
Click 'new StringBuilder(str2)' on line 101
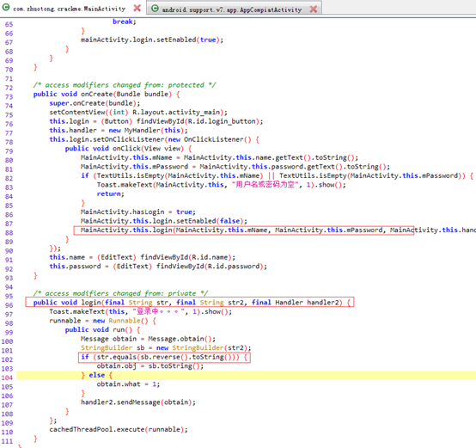[202, 347]
